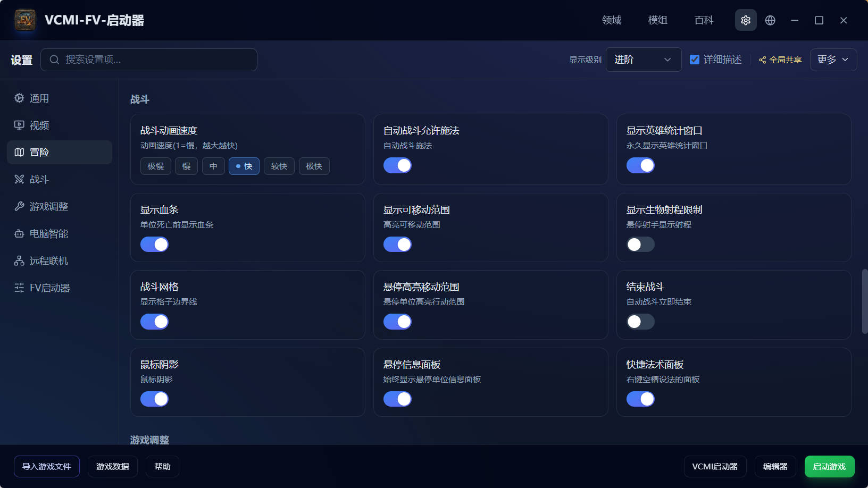Click the 战斗 crossed swords icon
This screenshot has height=488, width=868.
[x=19, y=180]
